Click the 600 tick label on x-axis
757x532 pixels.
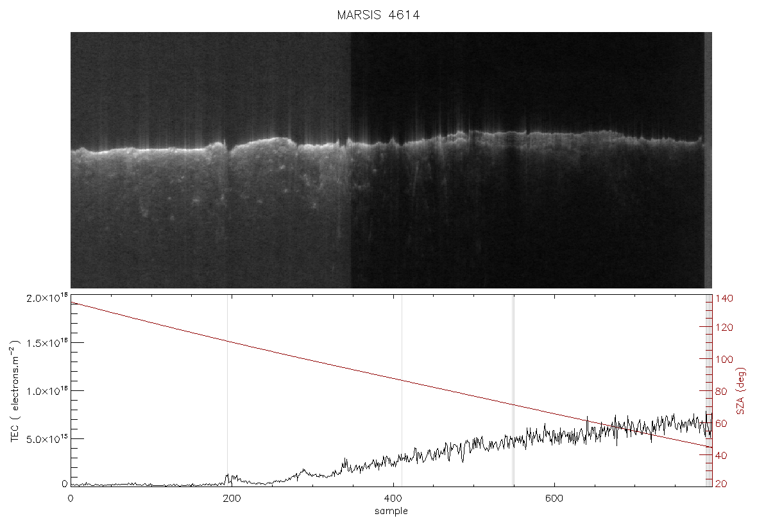pyautogui.click(x=554, y=499)
